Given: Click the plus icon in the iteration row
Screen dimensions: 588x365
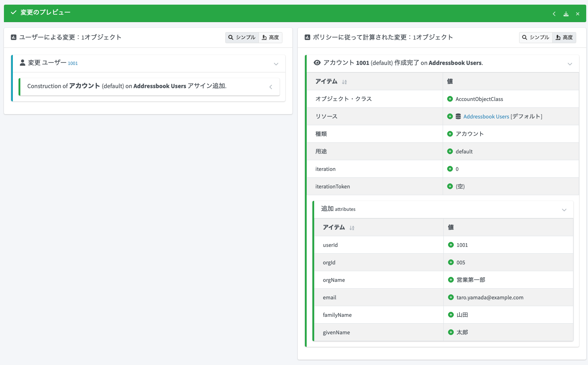Looking at the screenshot, I should [450, 169].
